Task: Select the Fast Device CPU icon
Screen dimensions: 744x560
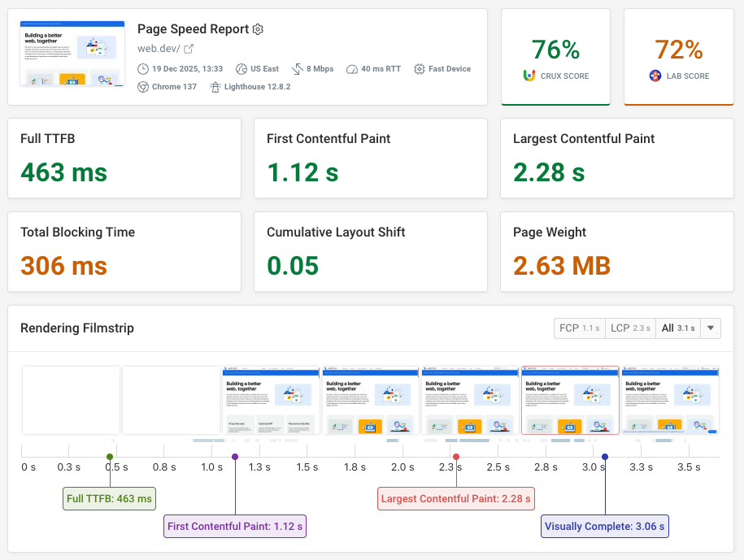Action: click(420, 68)
